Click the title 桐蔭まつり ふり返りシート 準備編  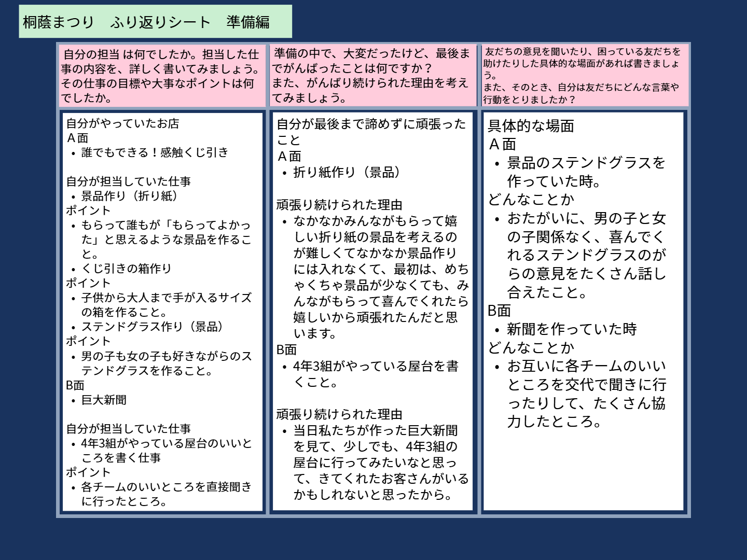point(146,22)
